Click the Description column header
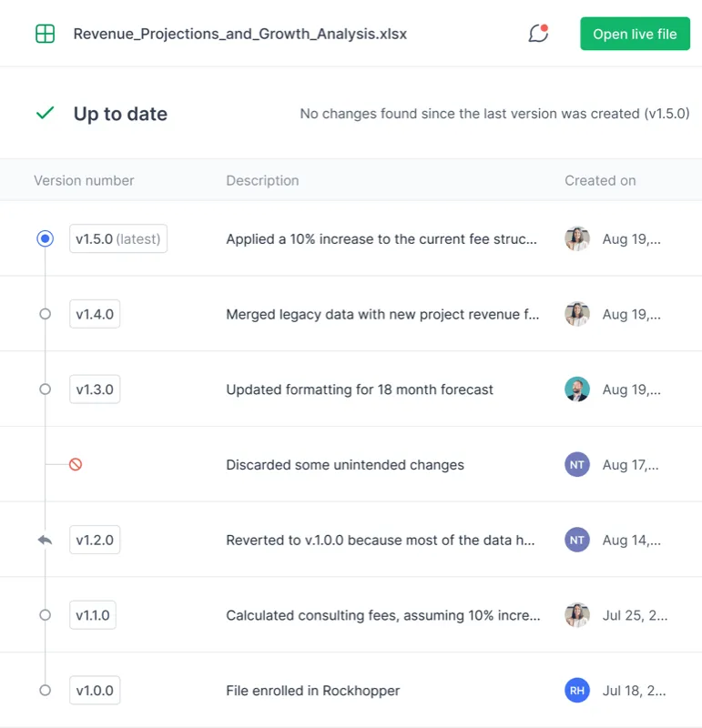 (x=262, y=180)
